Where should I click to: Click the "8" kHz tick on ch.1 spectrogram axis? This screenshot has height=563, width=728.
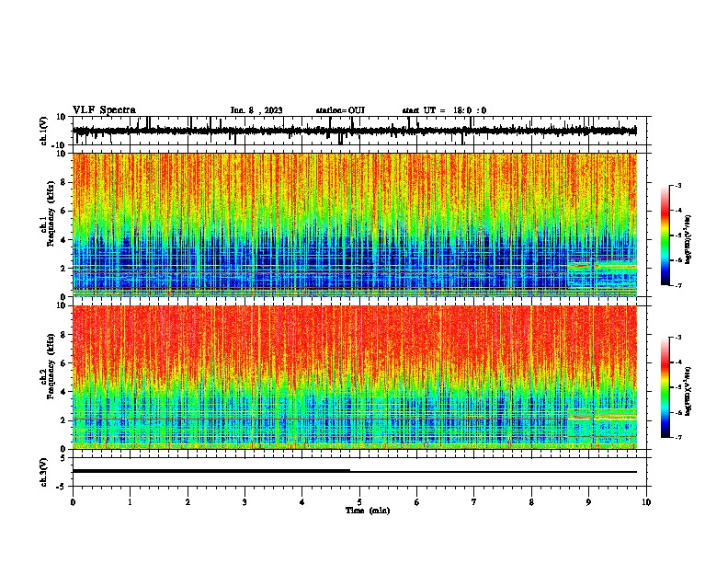tap(64, 182)
